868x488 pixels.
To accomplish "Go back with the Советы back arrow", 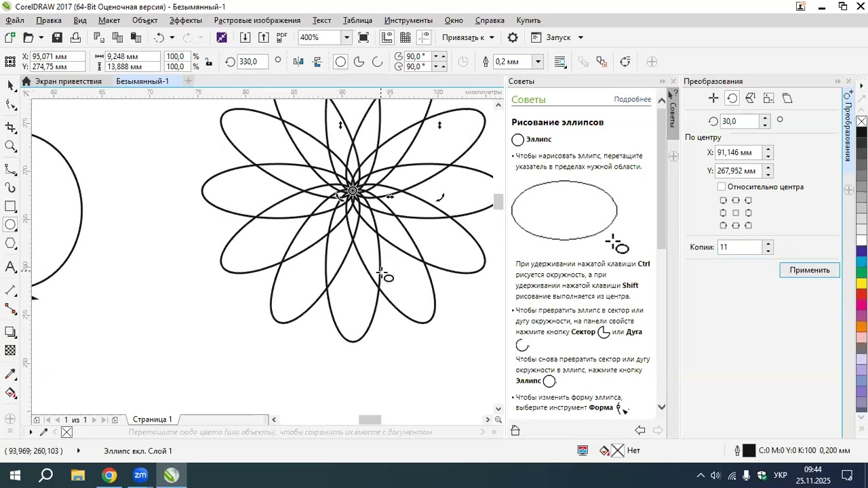I will click(639, 430).
